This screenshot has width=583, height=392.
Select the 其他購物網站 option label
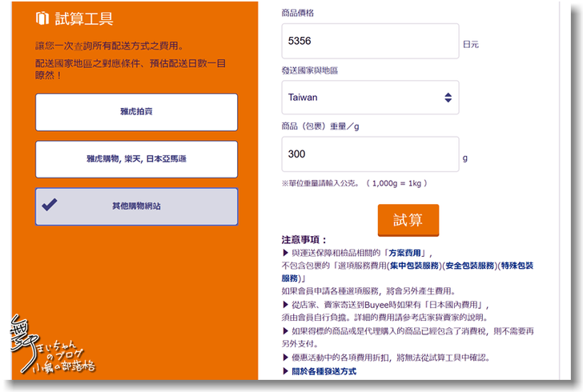tap(136, 206)
